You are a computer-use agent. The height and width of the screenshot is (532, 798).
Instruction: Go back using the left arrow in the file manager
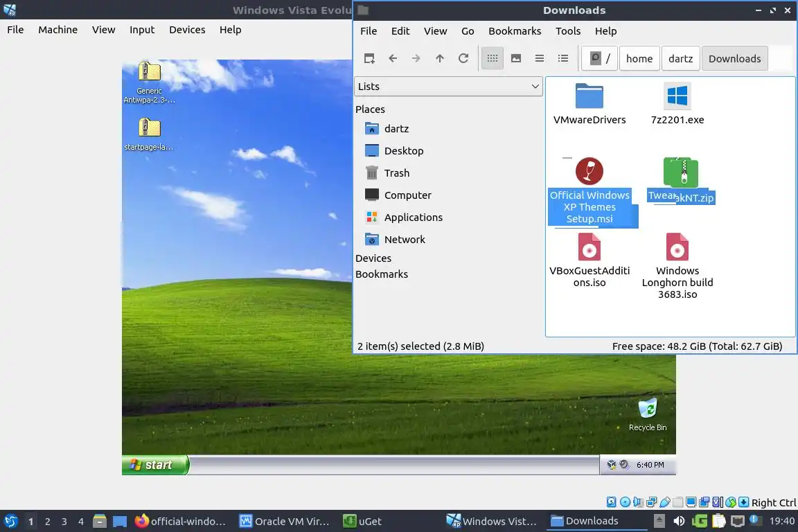pyautogui.click(x=392, y=59)
